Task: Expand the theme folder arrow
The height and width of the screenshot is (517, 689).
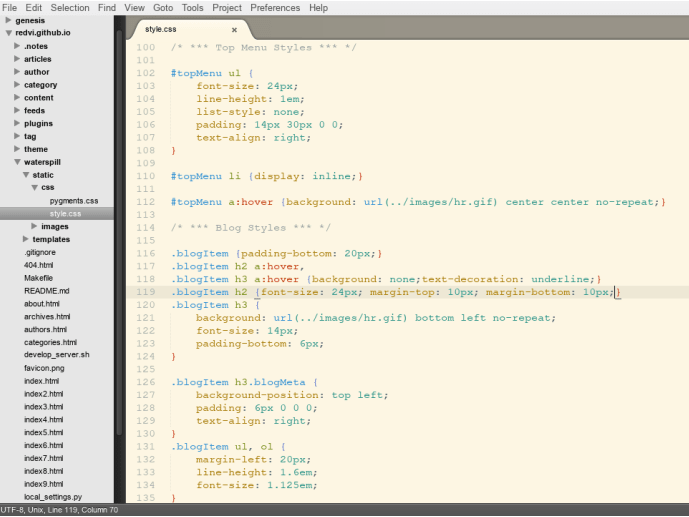Action: pos(17,149)
